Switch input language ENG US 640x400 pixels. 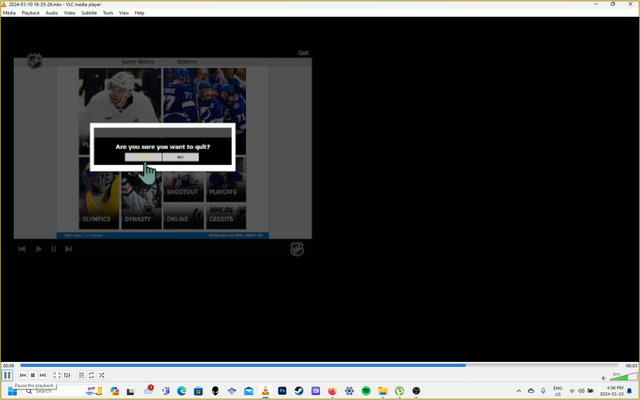[x=558, y=391]
